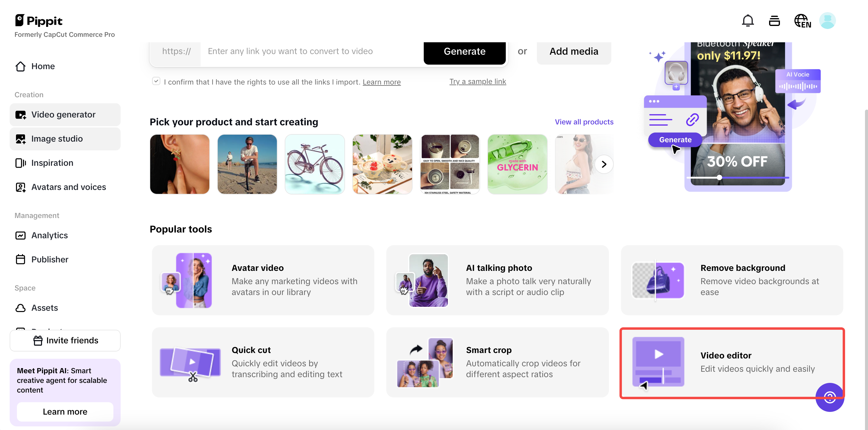Click the notifications bell icon

pyautogui.click(x=747, y=21)
